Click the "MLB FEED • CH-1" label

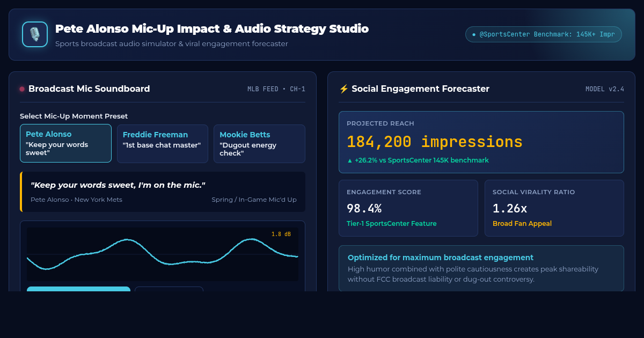276,89
